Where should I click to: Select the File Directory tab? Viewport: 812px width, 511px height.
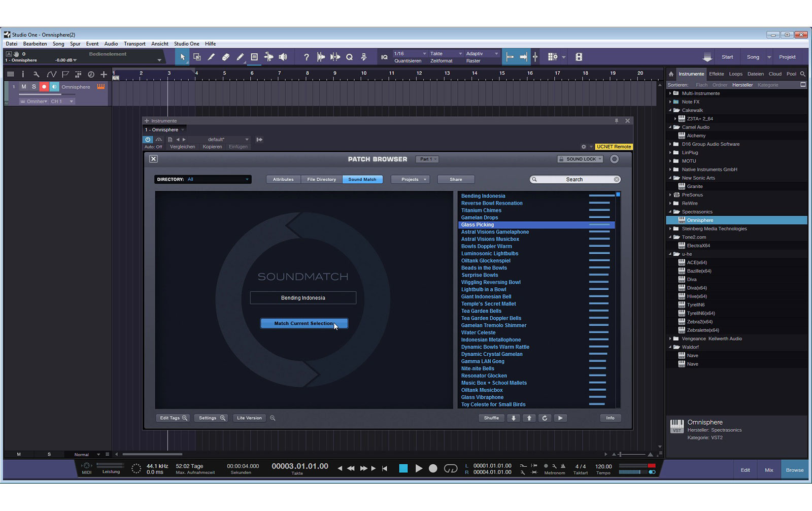(x=321, y=179)
